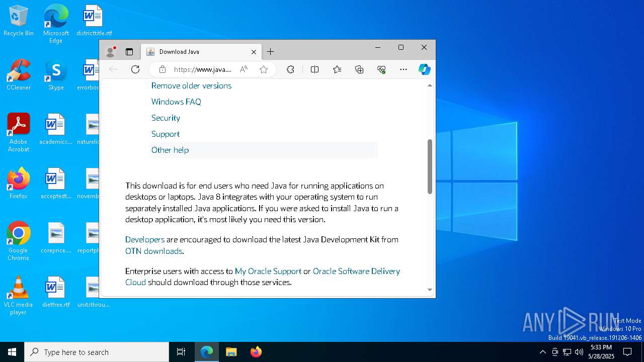Open File Explorer from taskbar
The image size is (644, 362).
pos(231,352)
